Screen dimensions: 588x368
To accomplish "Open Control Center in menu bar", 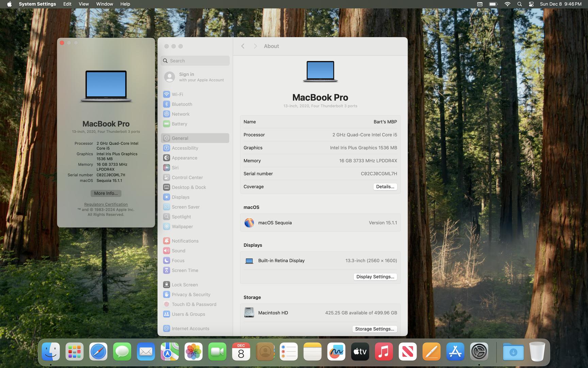I will click(x=531, y=4).
